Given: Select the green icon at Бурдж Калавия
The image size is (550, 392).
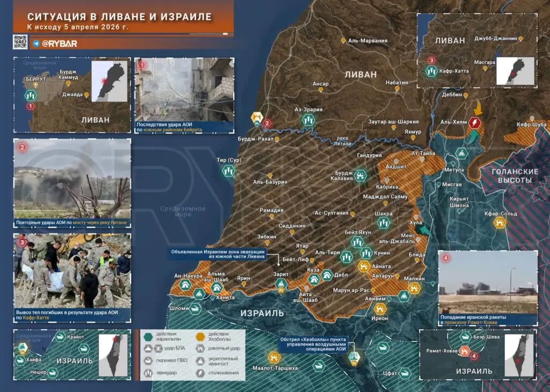Looking at the screenshot, I should (x=360, y=175).
